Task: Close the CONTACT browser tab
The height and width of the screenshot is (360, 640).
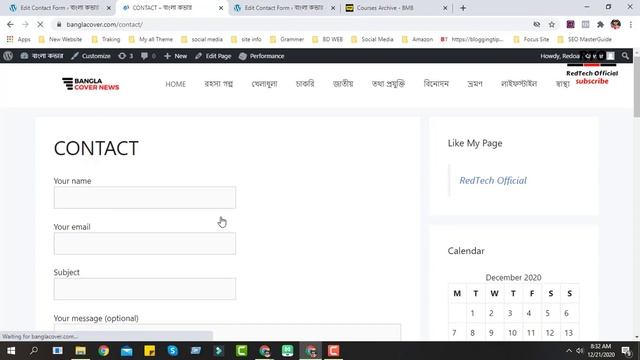Action: (x=221, y=8)
